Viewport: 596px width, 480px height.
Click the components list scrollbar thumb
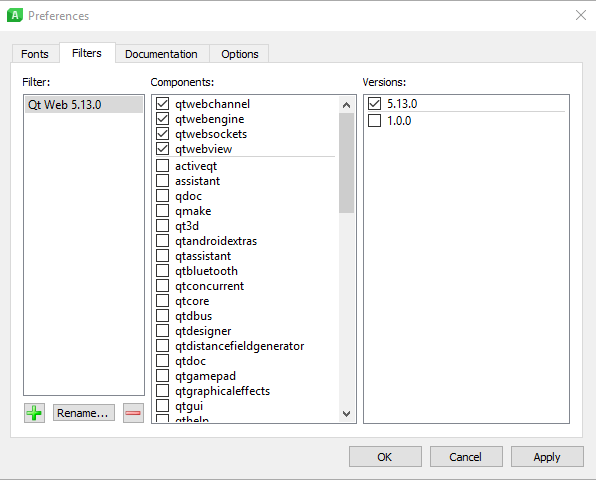tap(346, 163)
